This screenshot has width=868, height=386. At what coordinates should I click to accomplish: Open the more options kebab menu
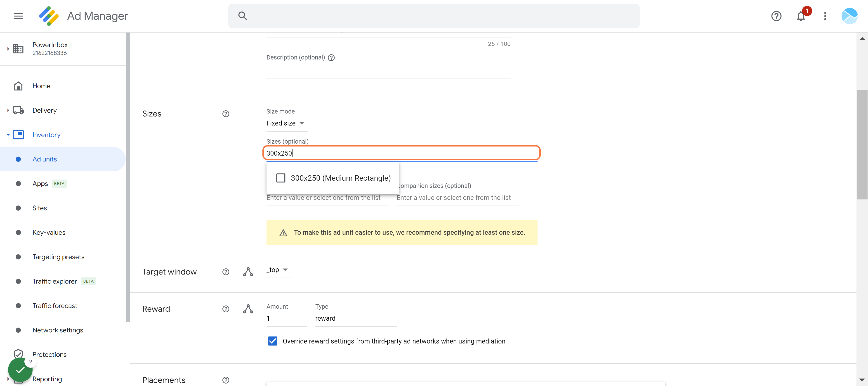[825, 16]
